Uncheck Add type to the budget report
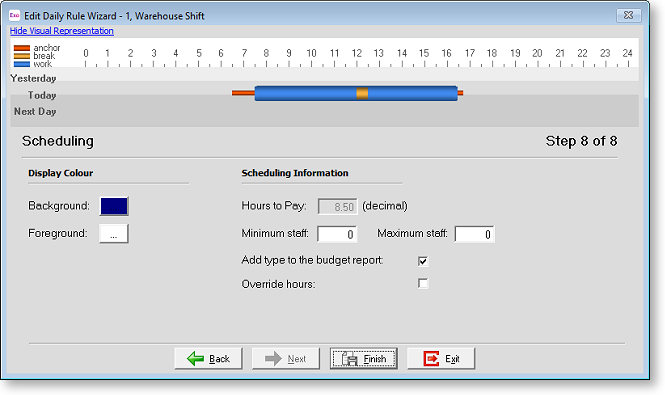This screenshot has width=665, height=395. coord(423,261)
